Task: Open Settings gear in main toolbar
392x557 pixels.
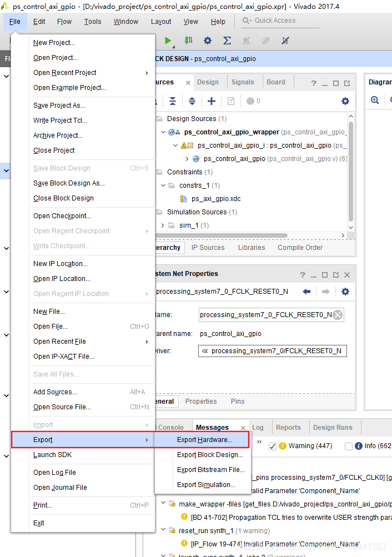Action: pos(208,41)
